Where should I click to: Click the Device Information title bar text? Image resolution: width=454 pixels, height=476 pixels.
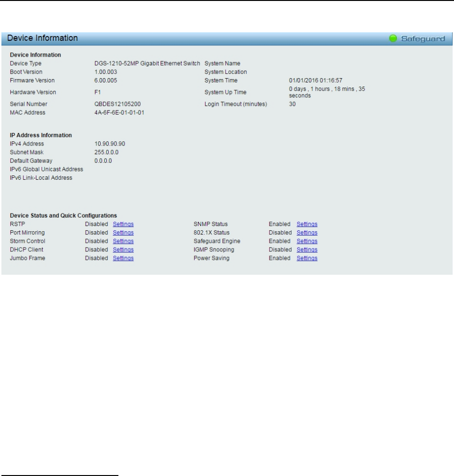43,38
